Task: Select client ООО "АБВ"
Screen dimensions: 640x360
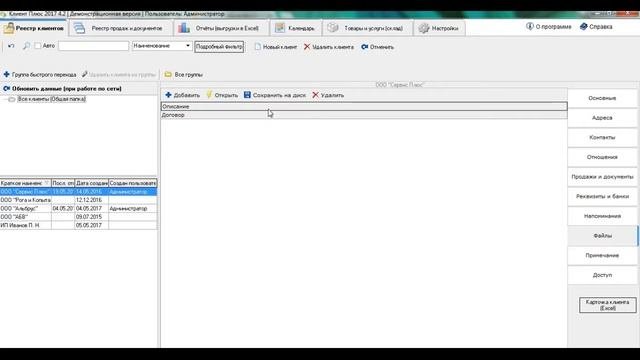Action: [x=25, y=217]
